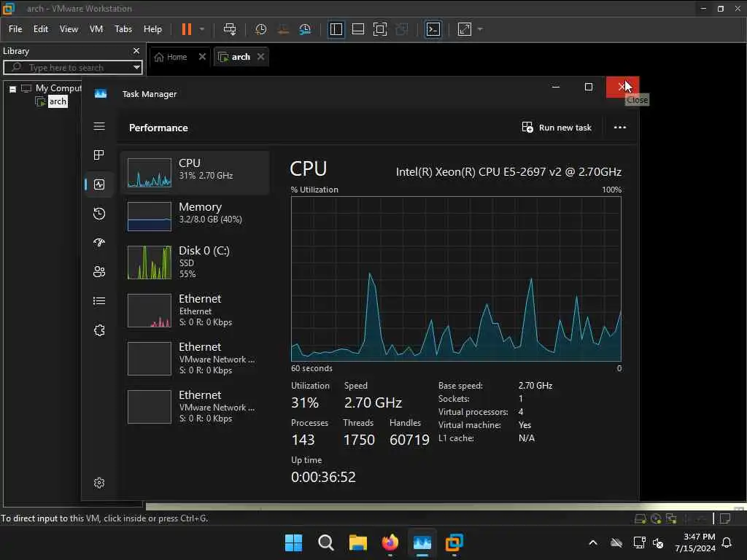This screenshot has width=747, height=560.
Task: Open Users icon in Task Manager sidebar
Action: pyautogui.click(x=99, y=271)
